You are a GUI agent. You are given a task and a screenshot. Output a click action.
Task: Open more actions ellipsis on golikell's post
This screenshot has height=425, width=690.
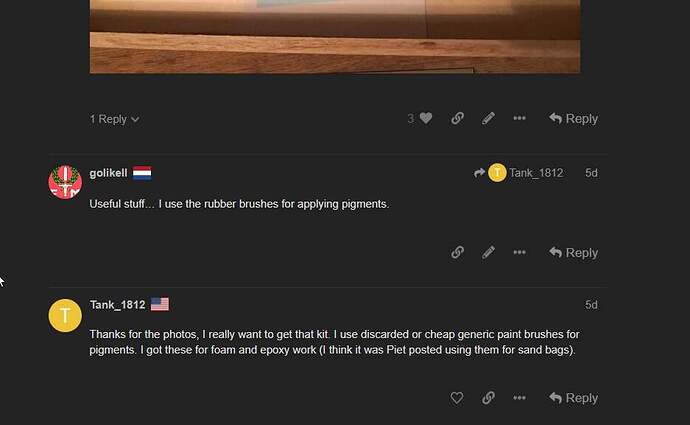(519, 252)
